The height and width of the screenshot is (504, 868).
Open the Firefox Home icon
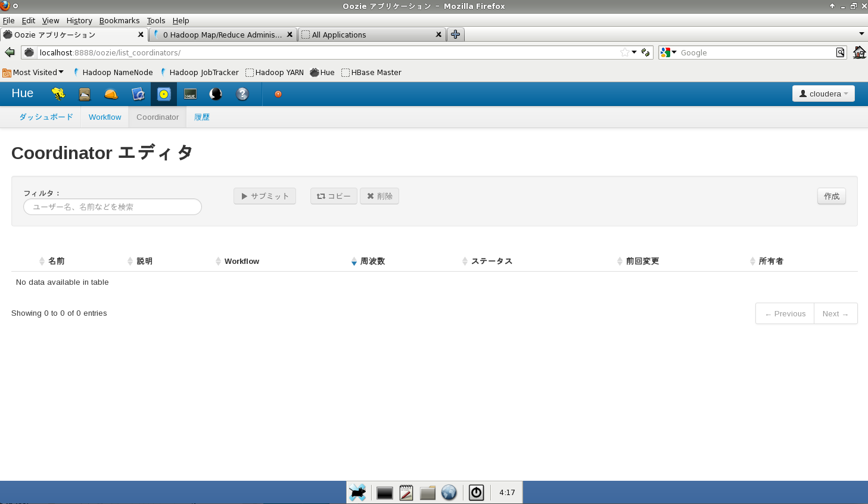[859, 52]
